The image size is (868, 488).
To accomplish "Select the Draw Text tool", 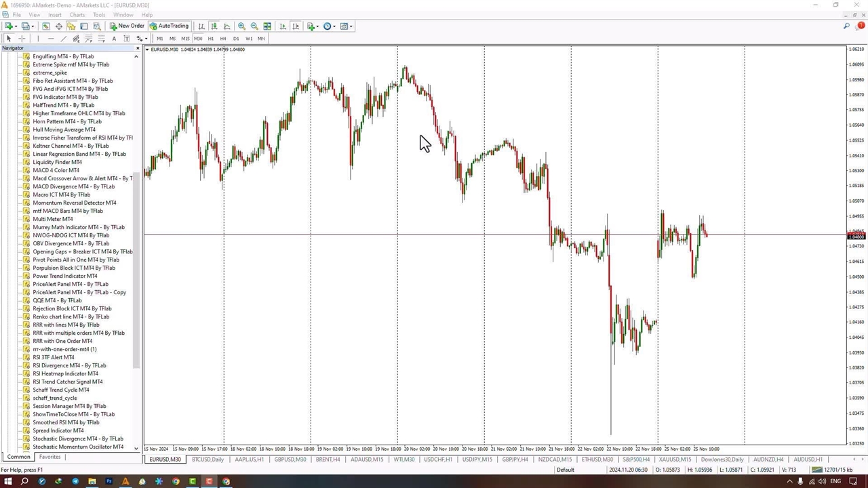I will pyautogui.click(x=114, y=39).
